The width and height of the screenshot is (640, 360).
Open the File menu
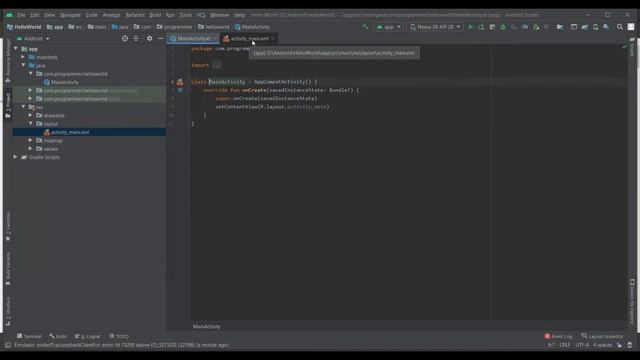tap(21, 15)
